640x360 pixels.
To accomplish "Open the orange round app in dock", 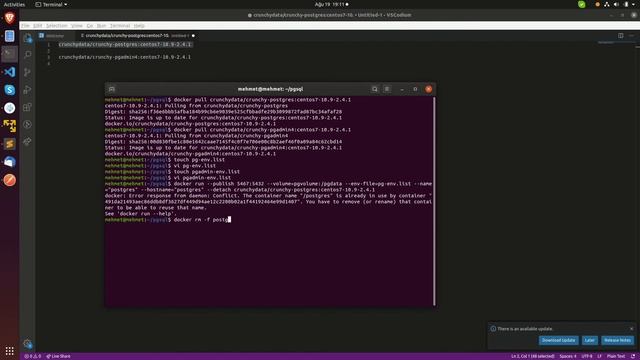I will tap(10, 180).
